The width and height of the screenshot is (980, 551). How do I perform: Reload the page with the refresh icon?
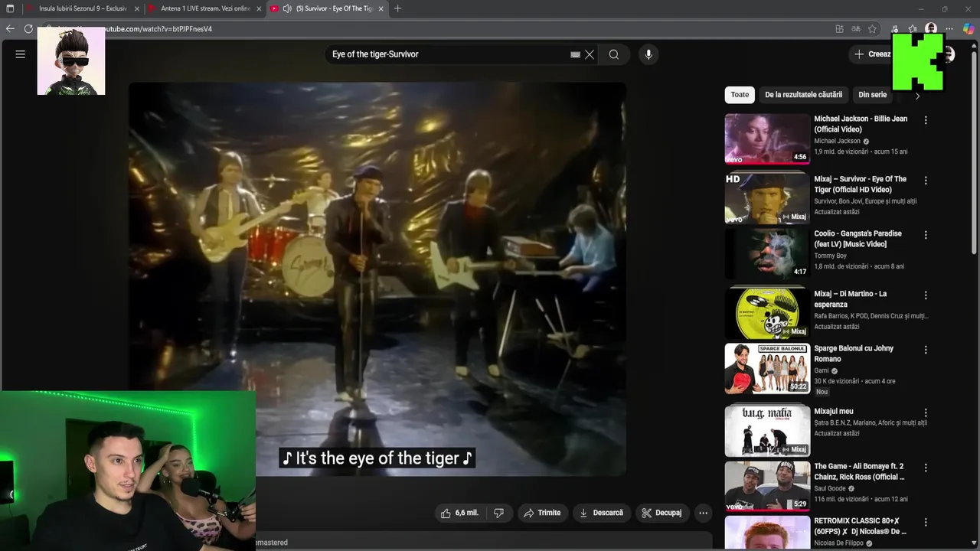tap(28, 29)
